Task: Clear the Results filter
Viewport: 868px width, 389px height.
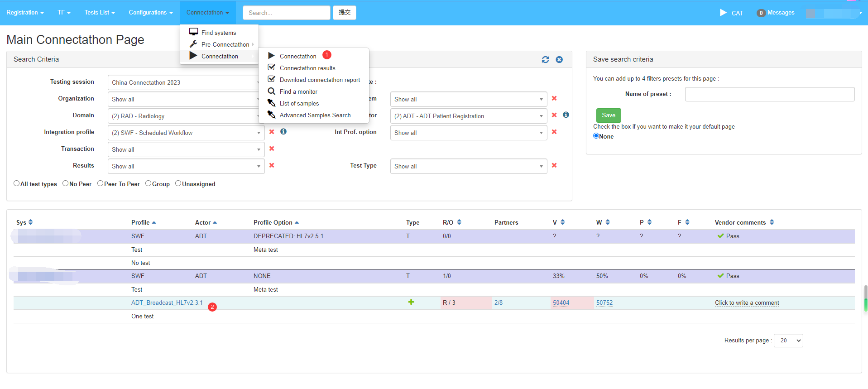Action: point(272,165)
